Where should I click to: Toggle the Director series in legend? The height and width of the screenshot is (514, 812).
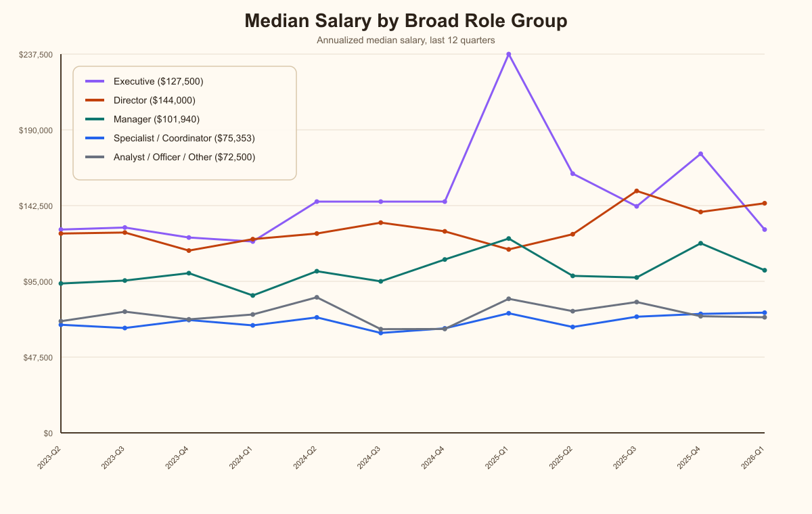(x=154, y=100)
